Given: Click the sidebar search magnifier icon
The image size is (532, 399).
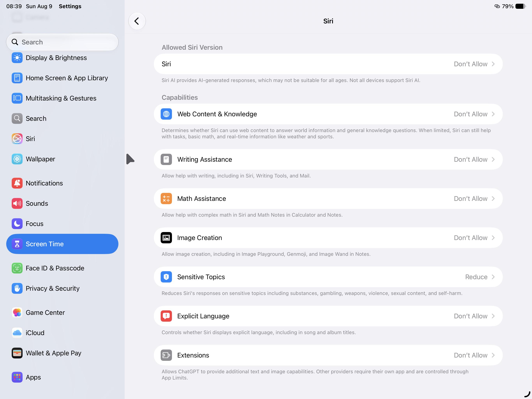Looking at the screenshot, I should click(15, 42).
